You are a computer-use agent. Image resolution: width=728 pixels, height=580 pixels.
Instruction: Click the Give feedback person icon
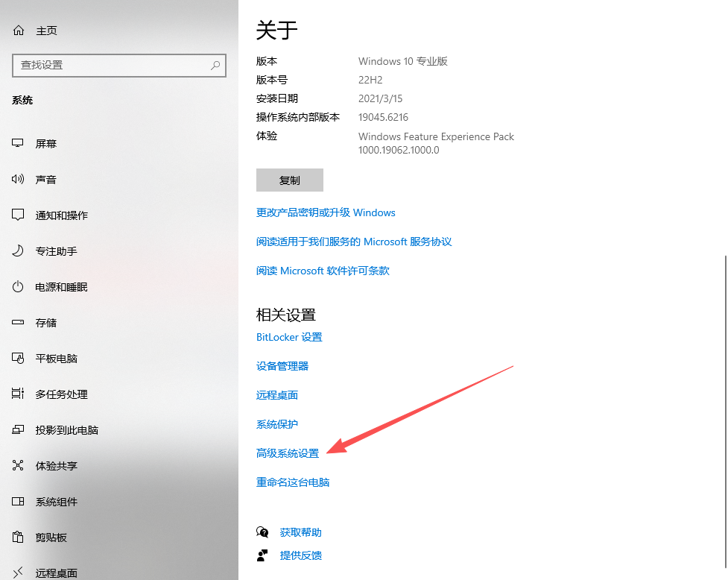[262, 555]
